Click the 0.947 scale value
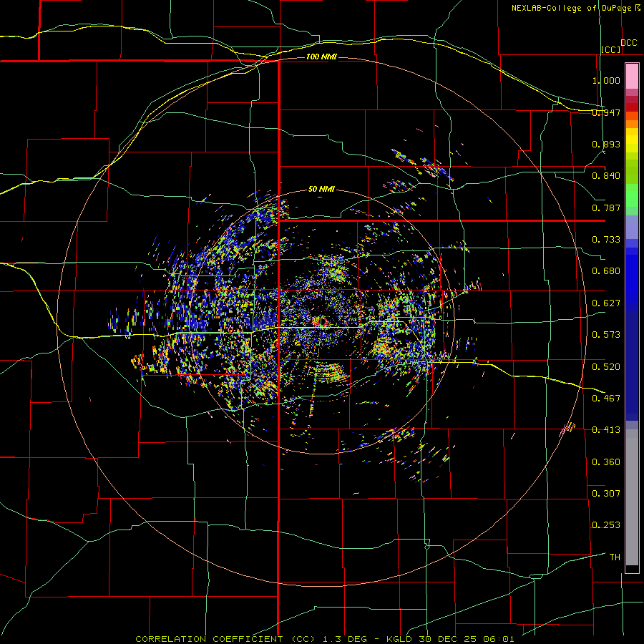This screenshot has width=644, height=644. 606,112
